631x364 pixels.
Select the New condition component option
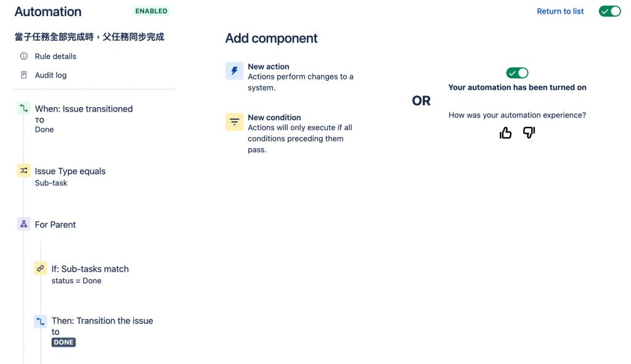pyautogui.click(x=274, y=118)
